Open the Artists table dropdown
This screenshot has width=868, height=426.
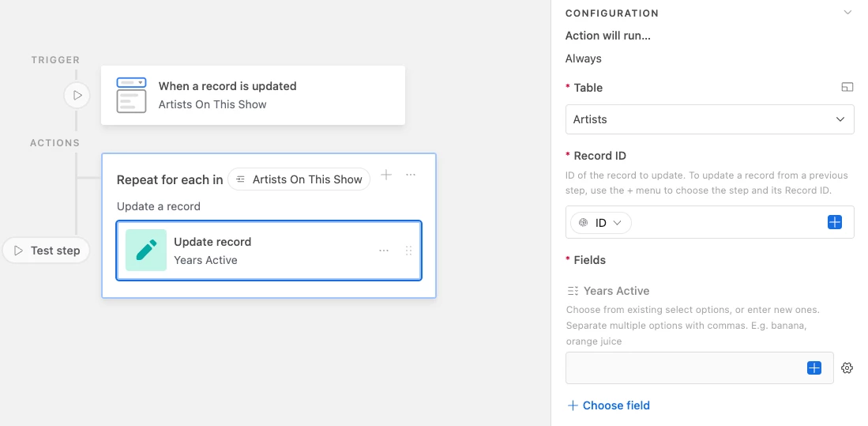(709, 119)
